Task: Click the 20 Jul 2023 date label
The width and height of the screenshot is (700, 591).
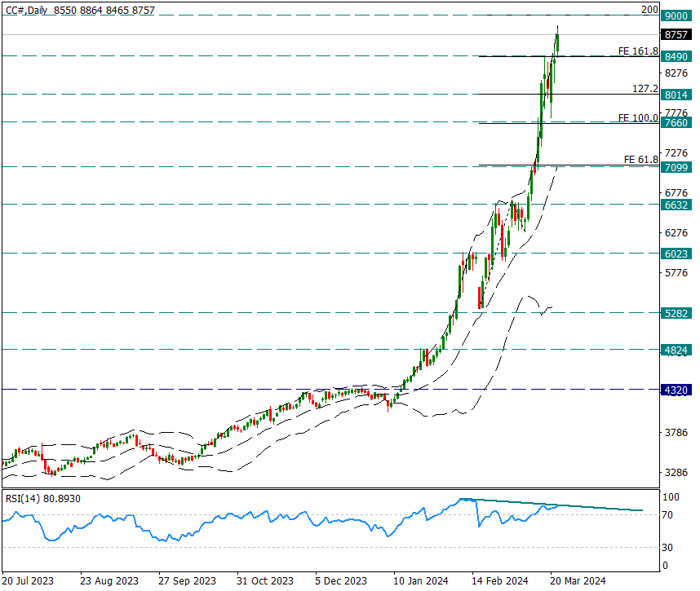Action: (29, 581)
